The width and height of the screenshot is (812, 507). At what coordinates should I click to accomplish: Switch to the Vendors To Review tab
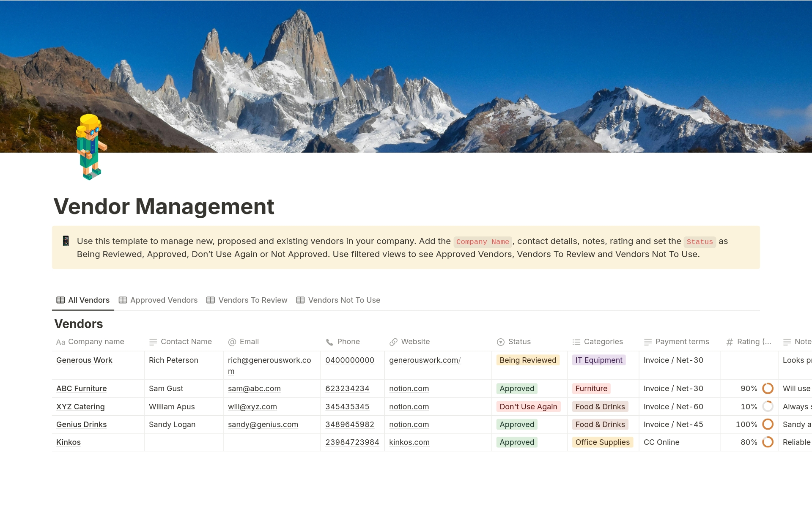click(252, 300)
